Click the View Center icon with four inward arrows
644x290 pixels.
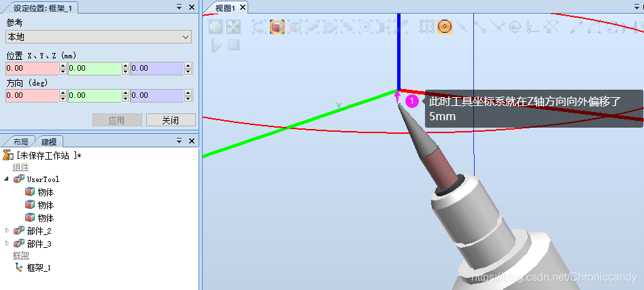tap(233, 26)
